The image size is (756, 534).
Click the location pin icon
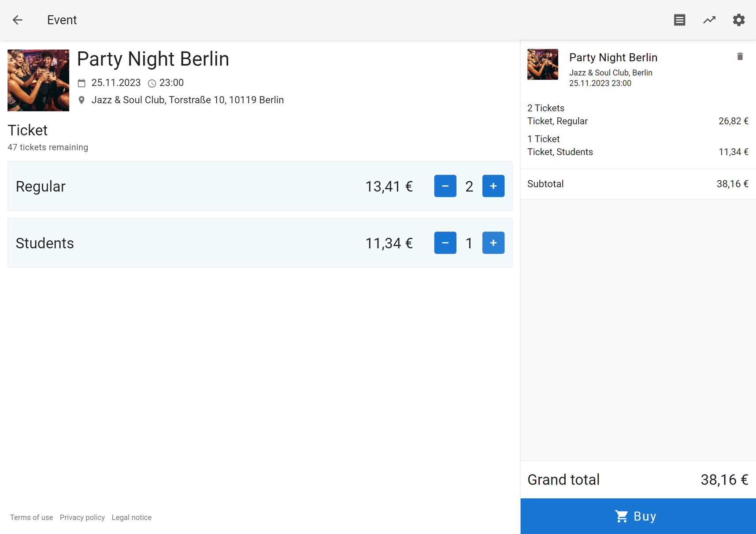[x=82, y=100]
